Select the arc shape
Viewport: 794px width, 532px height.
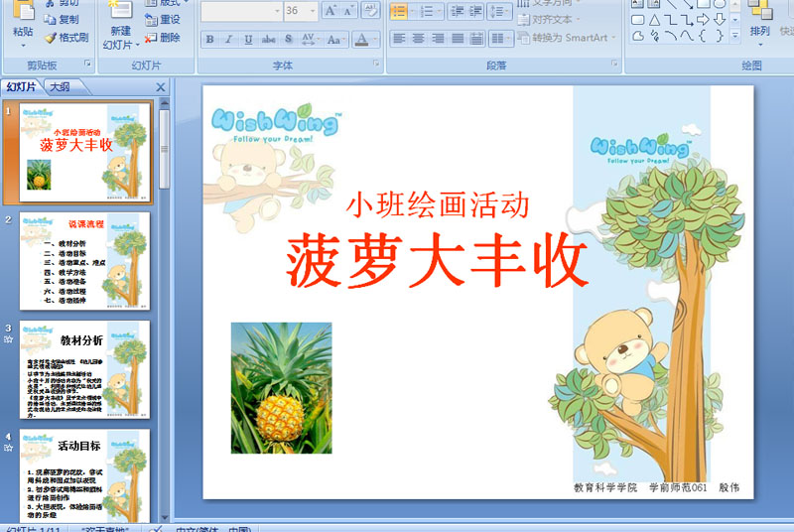[x=670, y=36]
